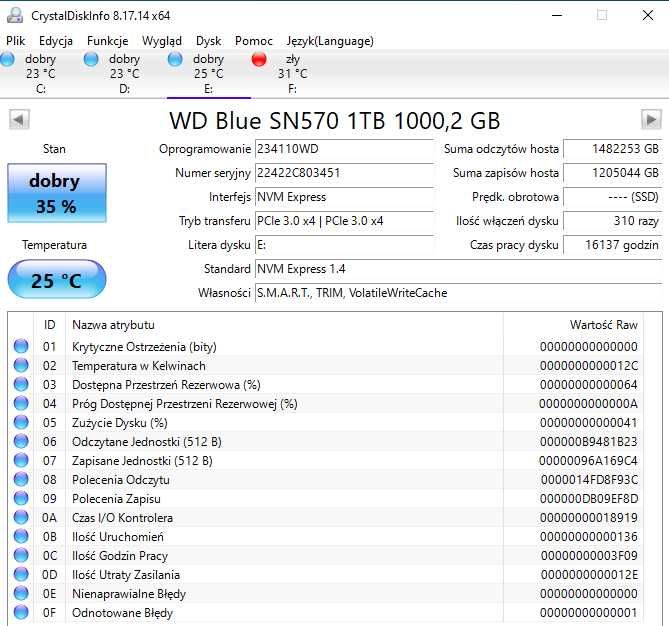Select the 'zły 31 °C F:' drive tab
The width and height of the screenshot is (669, 626).
tap(293, 73)
